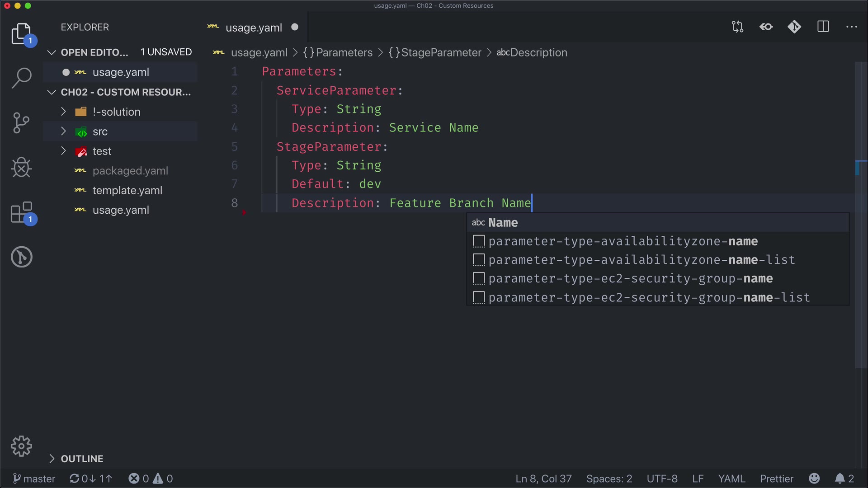Screen dimensions: 868x488
Task: Click the Compare Changes toolbar icon
Action: 737,27
